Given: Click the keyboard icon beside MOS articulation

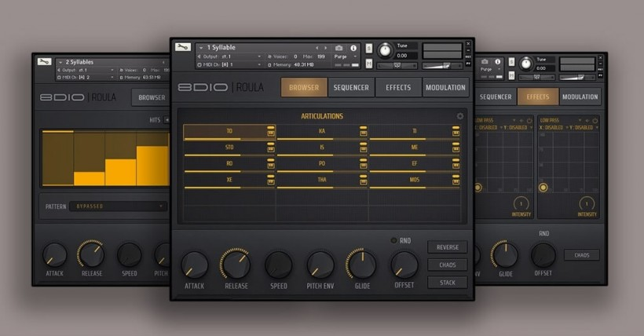Looking at the screenshot, I should pyautogui.click(x=456, y=180).
